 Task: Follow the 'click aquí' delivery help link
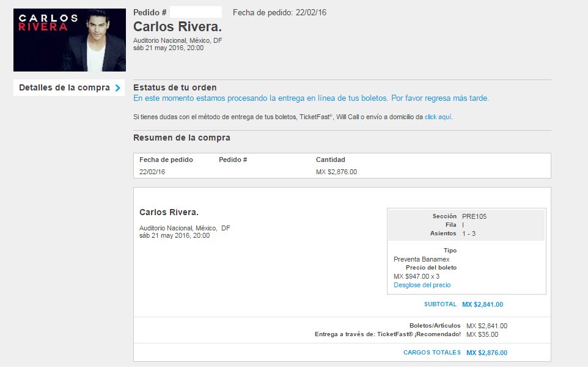[438, 117]
